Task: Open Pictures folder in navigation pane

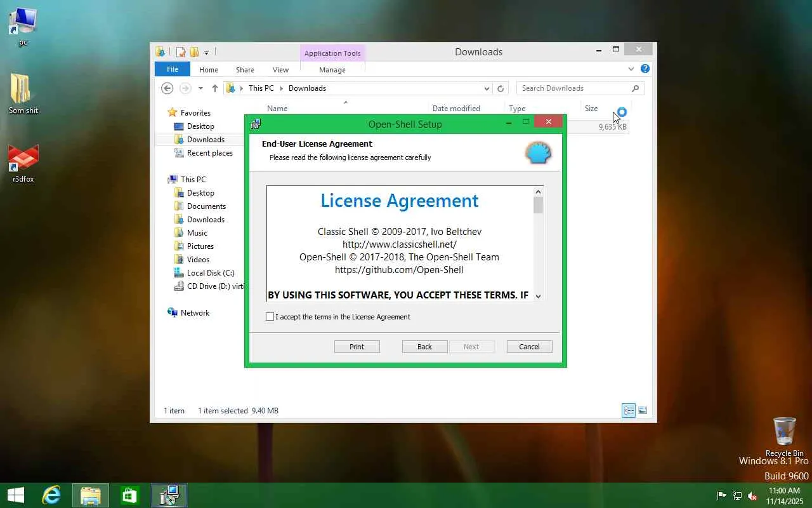Action: 200,246
